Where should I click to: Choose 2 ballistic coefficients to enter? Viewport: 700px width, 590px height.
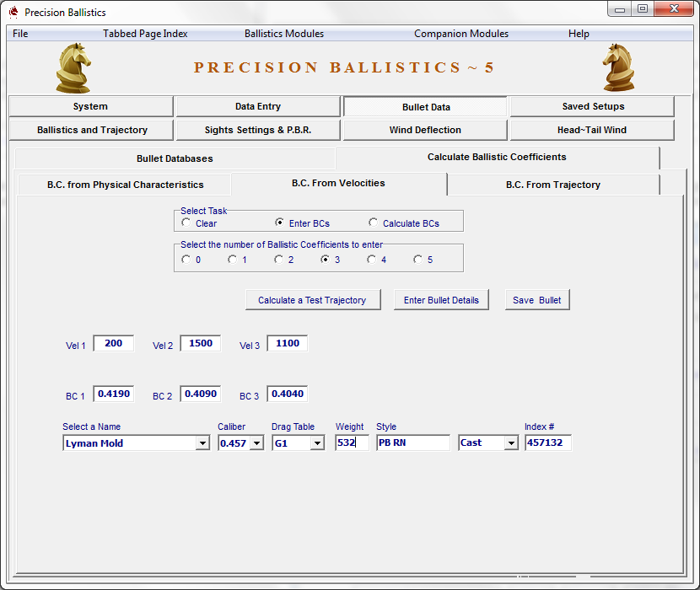pos(278,260)
